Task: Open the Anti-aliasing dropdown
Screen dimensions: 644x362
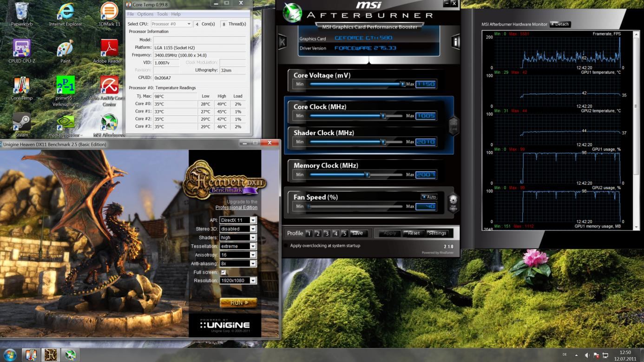Action: coord(238,263)
